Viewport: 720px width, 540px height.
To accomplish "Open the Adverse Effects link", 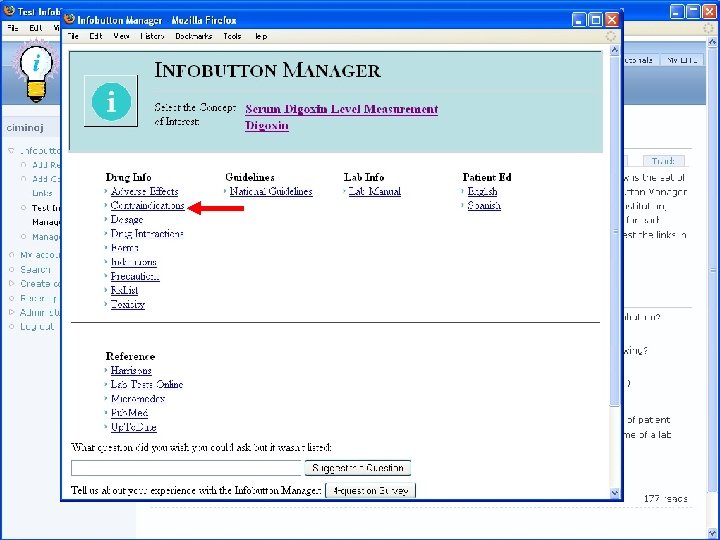I will [x=144, y=191].
